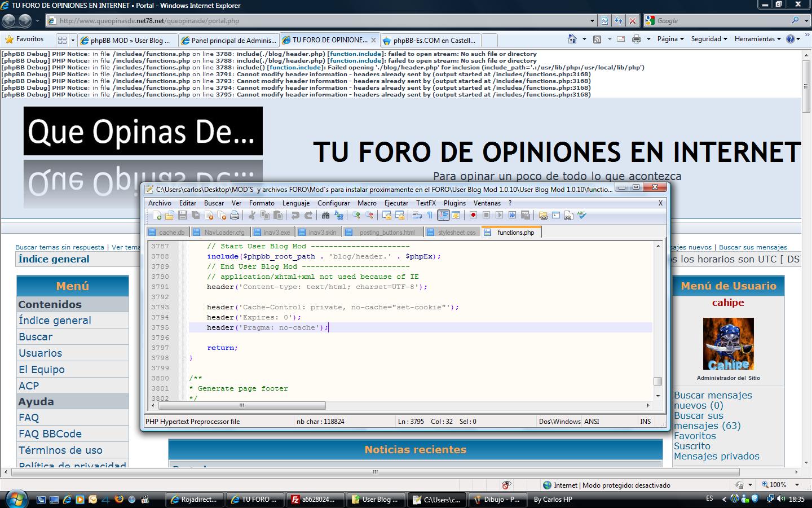Click Notepad++ vertical scrollbar thumb
The width and height of the screenshot is (812, 508).
[x=657, y=382]
